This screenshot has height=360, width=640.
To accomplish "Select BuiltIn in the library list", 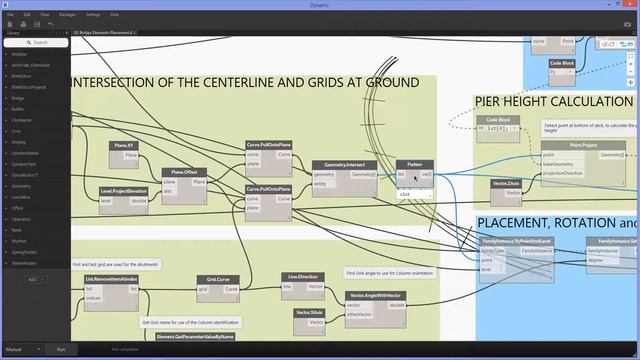I will [x=18, y=109].
